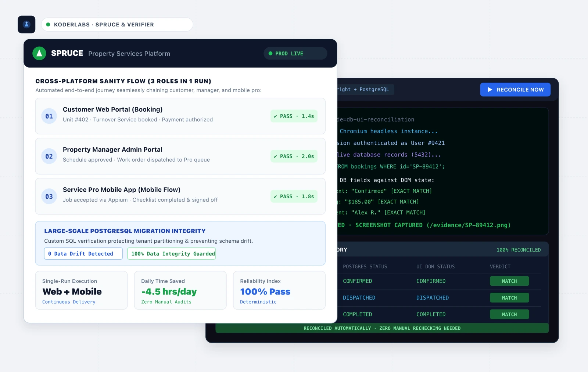This screenshot has width=588, height=372.
Task: Click the Chromium headless instance log line
Action: 387,131
